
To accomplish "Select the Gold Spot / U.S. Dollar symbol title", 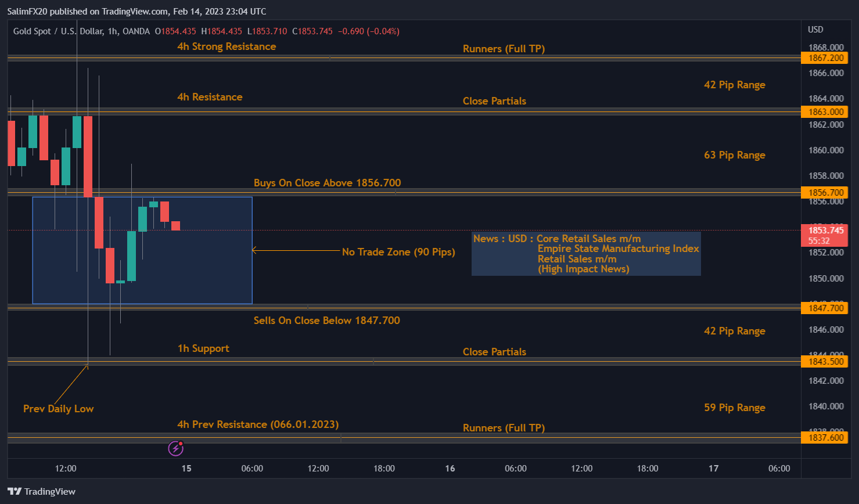I will pos(59,31).
